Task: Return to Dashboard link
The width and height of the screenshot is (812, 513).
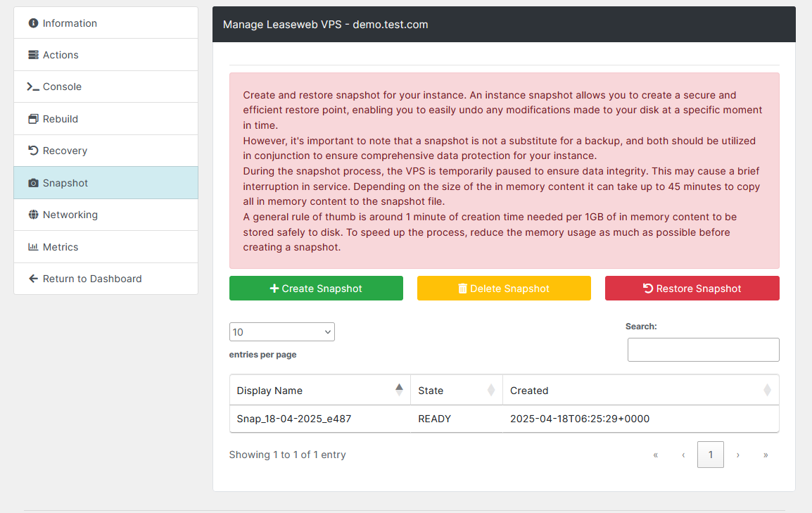Action: 106,279
